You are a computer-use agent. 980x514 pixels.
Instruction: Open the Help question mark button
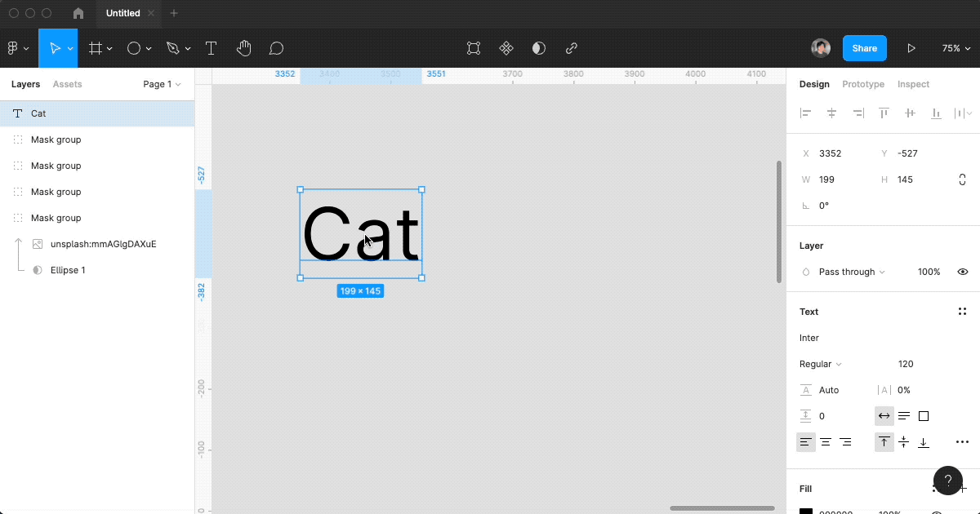[947, 480]
